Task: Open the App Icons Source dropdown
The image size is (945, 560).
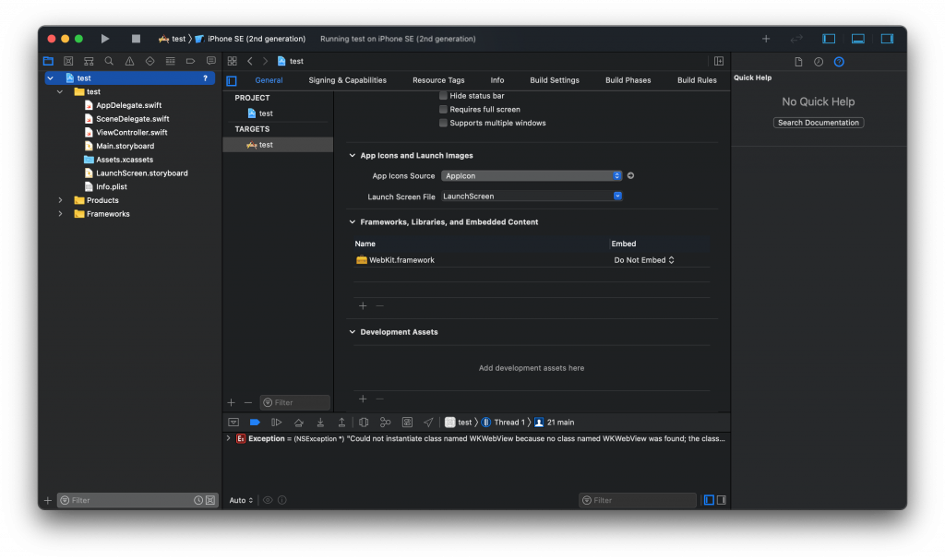Action: click(x=532, y=176)
